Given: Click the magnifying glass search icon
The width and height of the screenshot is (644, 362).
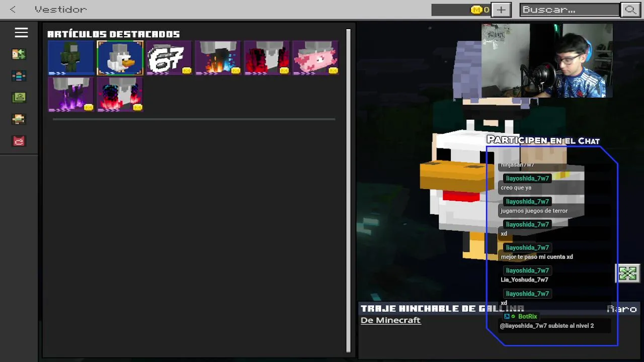Looking at the screenshot, I should pyautogui.click(x=630, y=10).
